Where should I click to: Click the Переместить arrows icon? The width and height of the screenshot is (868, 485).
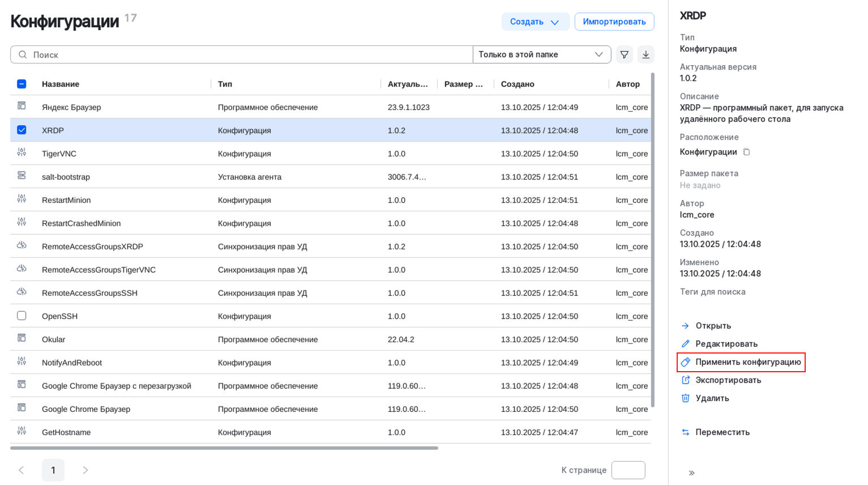[685, 432]
